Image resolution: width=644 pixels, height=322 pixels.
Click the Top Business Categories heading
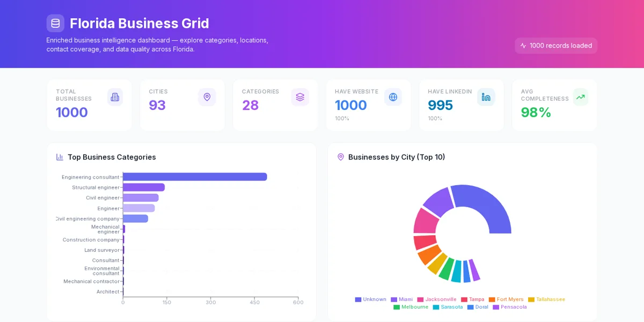(112, 157)
